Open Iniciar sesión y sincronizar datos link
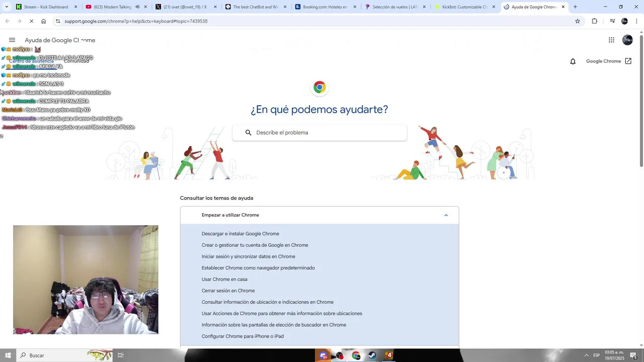This screenshot has height=362, width=644. 249,256
